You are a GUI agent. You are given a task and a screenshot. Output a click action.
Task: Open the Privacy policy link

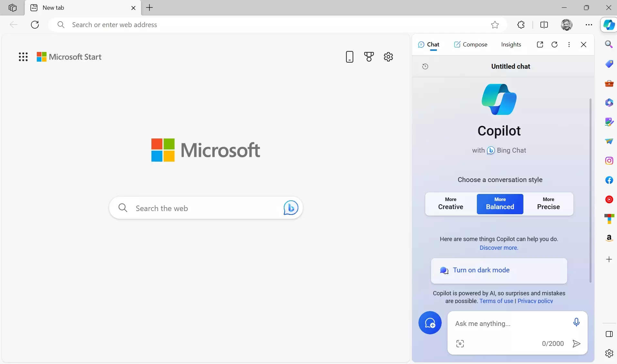click(535, 301)
